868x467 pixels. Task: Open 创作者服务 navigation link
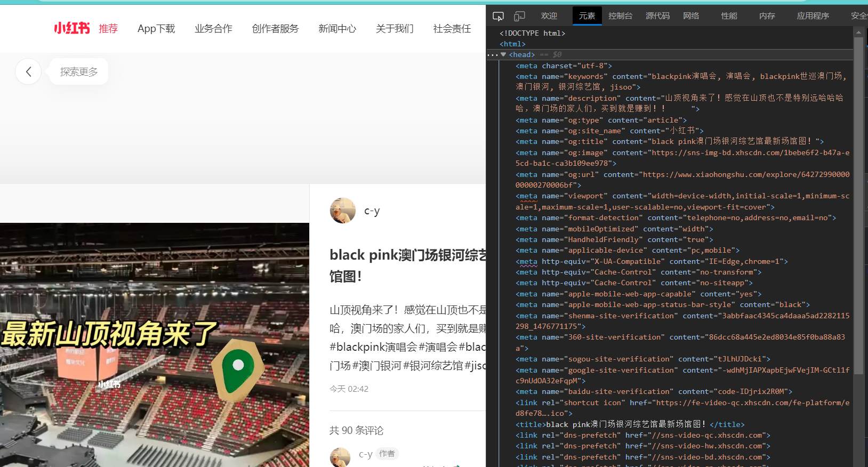(275, 28)
